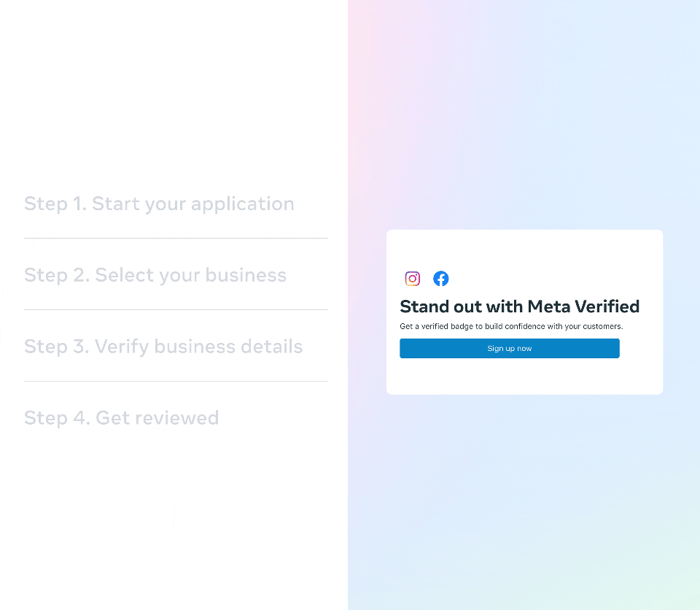Open the "Select your business" step text

pyautogui.click(x=191, y=275)
